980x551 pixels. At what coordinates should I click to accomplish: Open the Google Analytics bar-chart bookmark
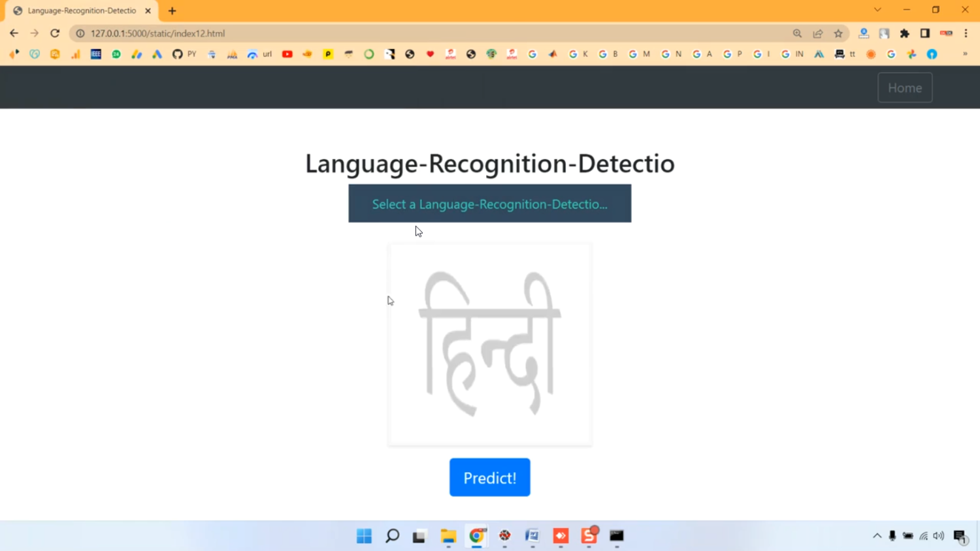tap(76, 54)
